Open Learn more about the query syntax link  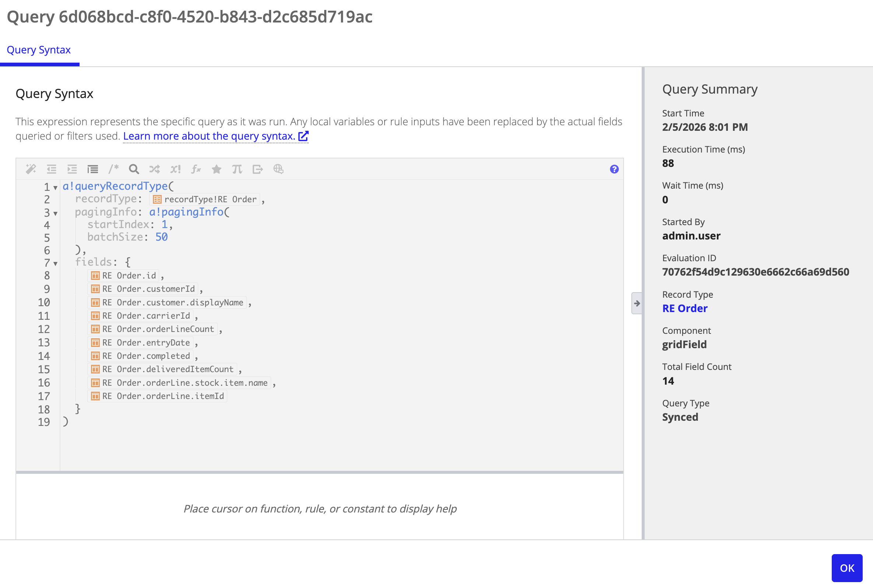[x=209, y=136]
